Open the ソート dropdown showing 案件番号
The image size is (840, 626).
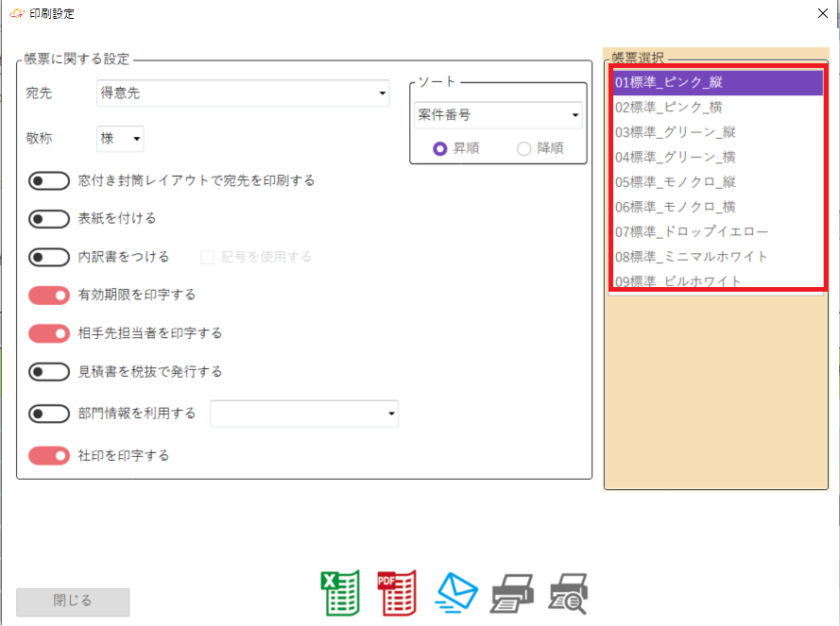(498, 115)
